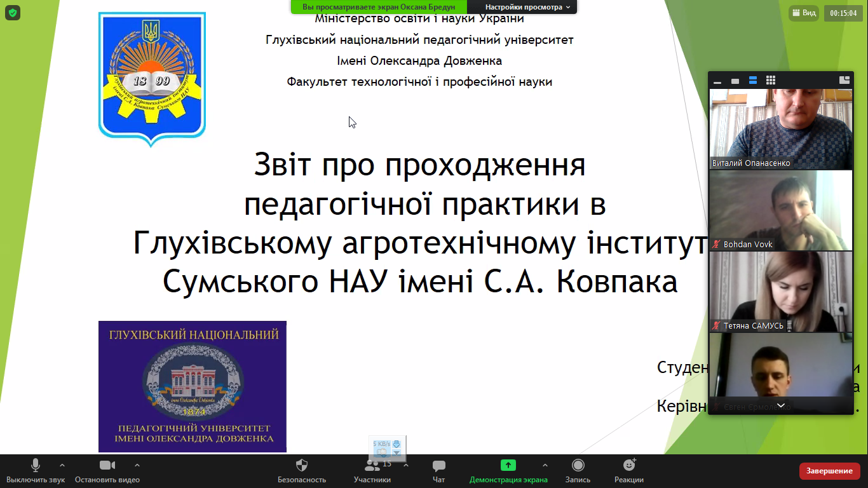Start recording with the Запись button
This screenshot has height=488, width=868.
[x=578, y=471]
